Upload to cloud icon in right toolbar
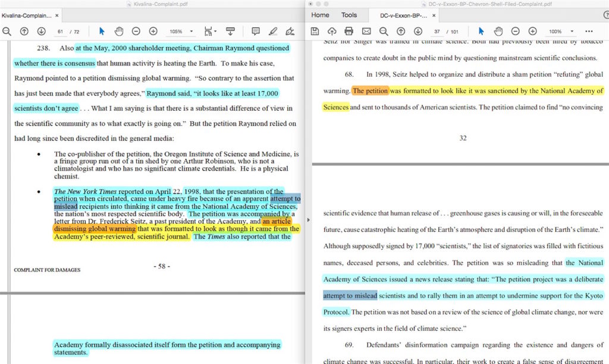This screenshot has height=364, width=609. [x=332, y=31]
